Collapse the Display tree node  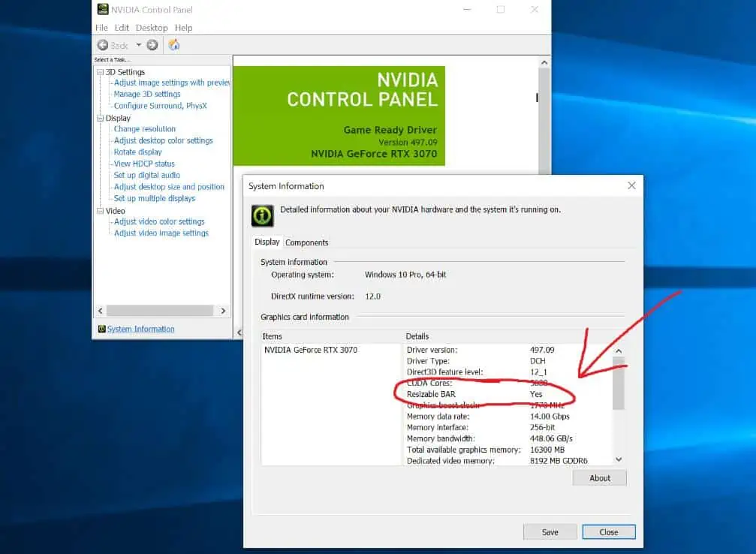tap(101, 118)
